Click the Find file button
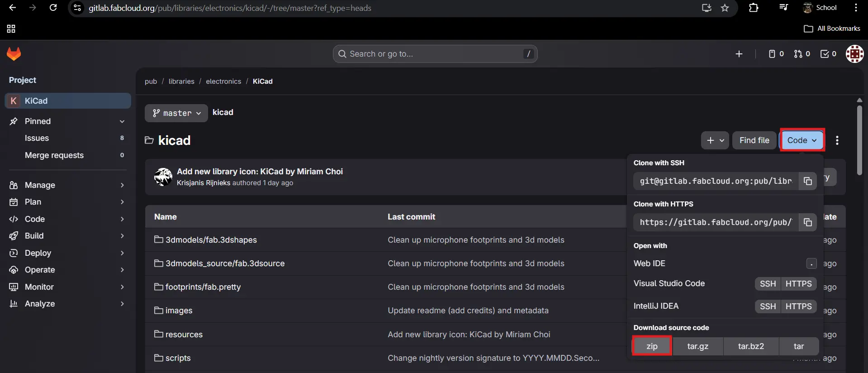This screenshot has width=868, height=373. (x=754, y=140)
